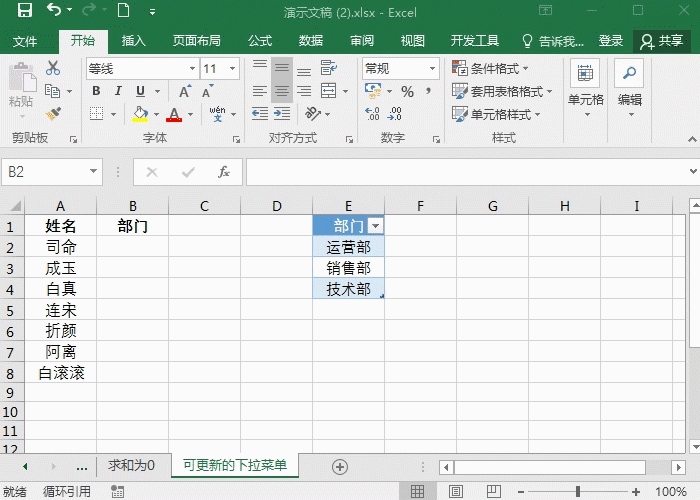700x500 pixels.
Task: Click the Increase Decimal icon
Action: click(372, 114)
